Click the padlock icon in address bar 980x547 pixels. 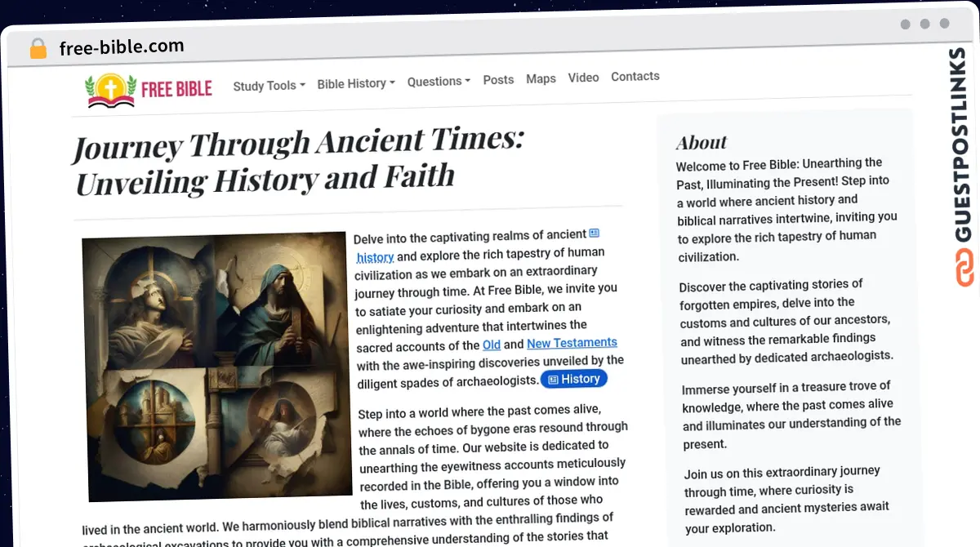click(x=38, y=49)
